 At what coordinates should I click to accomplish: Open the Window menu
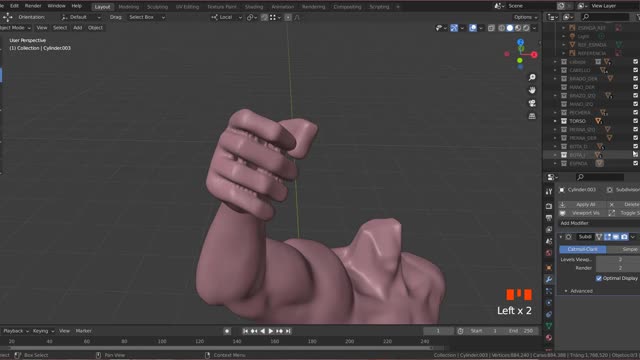pyautogui.click(x=56, y=6)
